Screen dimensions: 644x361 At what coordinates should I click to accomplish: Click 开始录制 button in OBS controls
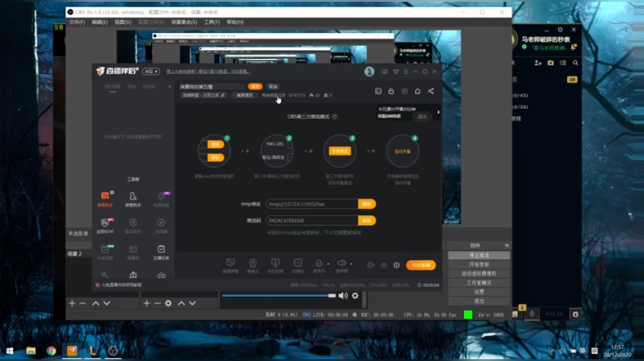(479, 264)
